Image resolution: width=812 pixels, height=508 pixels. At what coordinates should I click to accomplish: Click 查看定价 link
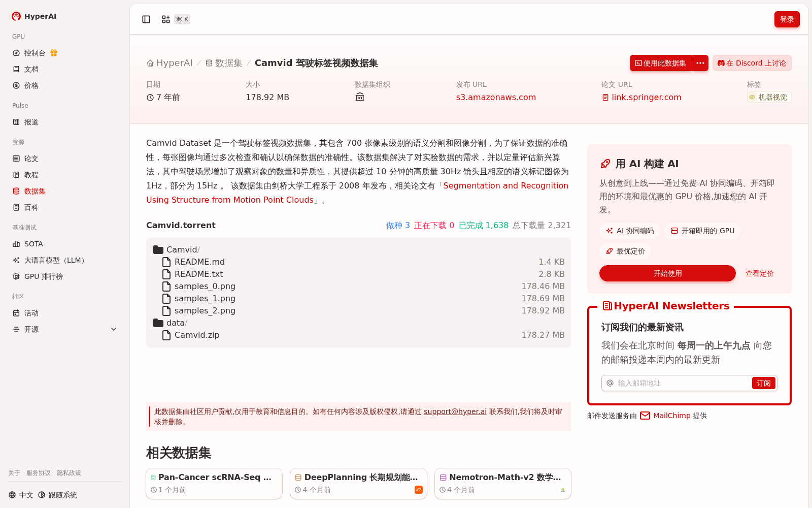coord(759,273)
